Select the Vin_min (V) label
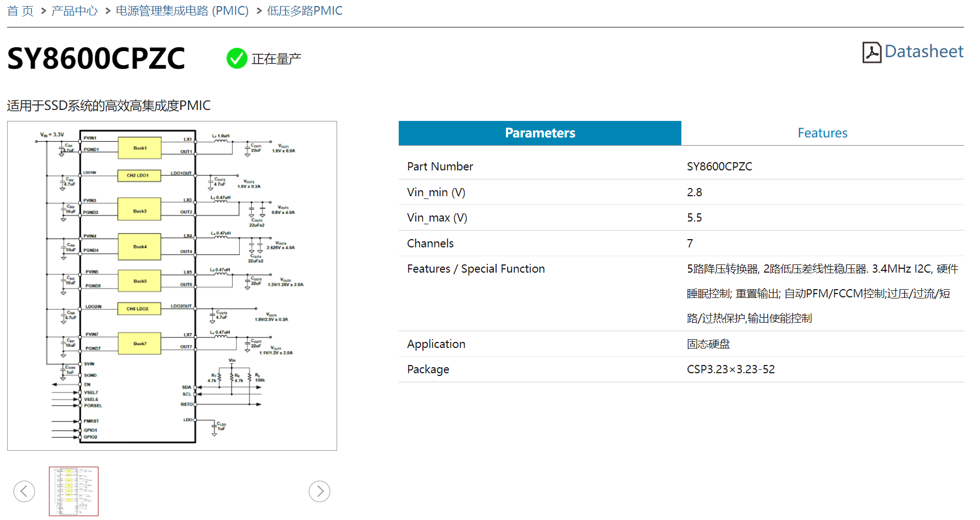980x520 pixels. pos(436,192)
